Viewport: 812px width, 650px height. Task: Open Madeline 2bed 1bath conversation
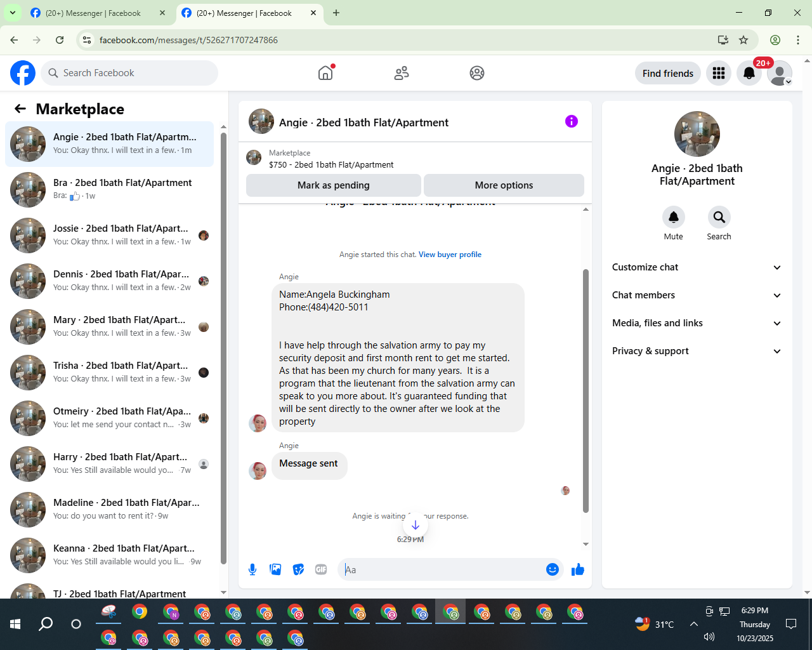coord(109,509)
